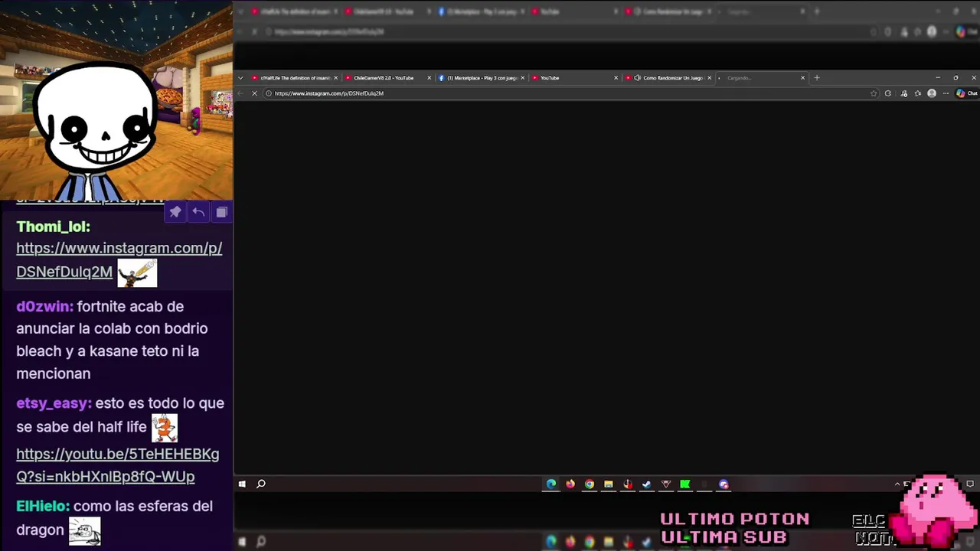980x551 pixels.
Task: Open the favorites list icon in main browser toolbar
Action: [x=917, y=93]
